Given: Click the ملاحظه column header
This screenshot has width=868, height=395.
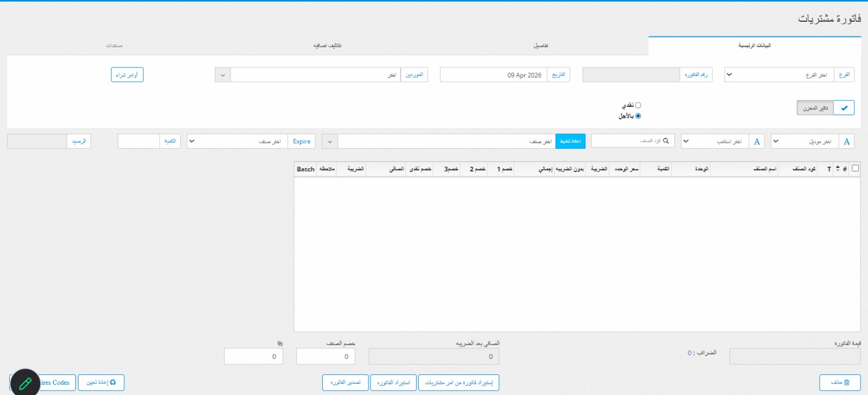Looking at the screenshot, I should point(327,169).
